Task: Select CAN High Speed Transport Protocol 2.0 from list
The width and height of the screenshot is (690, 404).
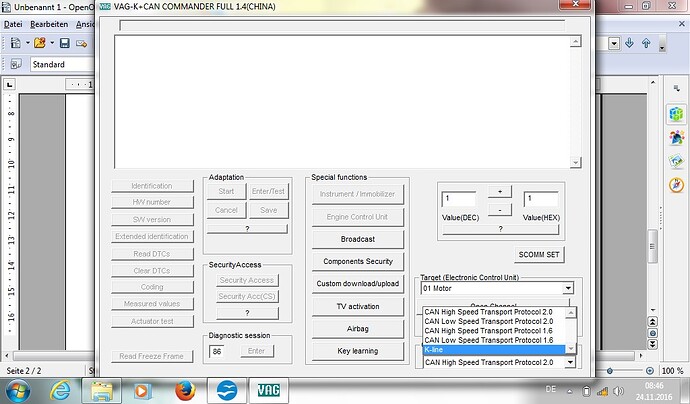Action: [494, 312]
